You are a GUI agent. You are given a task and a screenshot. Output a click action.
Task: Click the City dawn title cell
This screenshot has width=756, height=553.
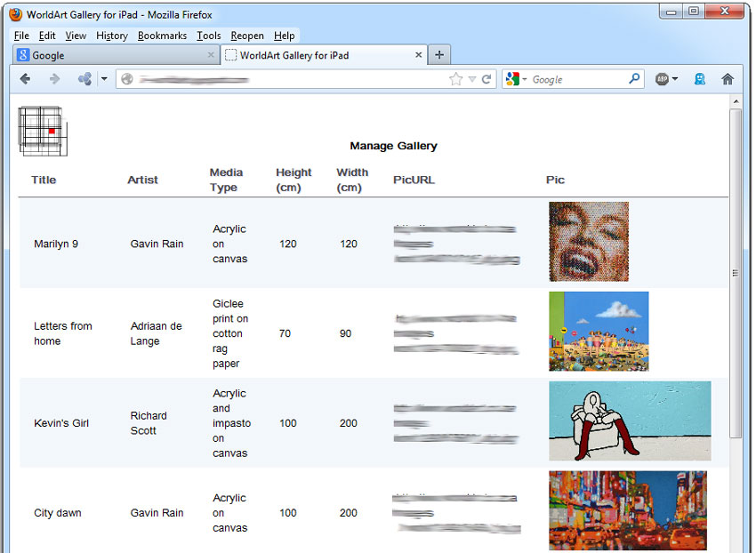click(58, 513)
